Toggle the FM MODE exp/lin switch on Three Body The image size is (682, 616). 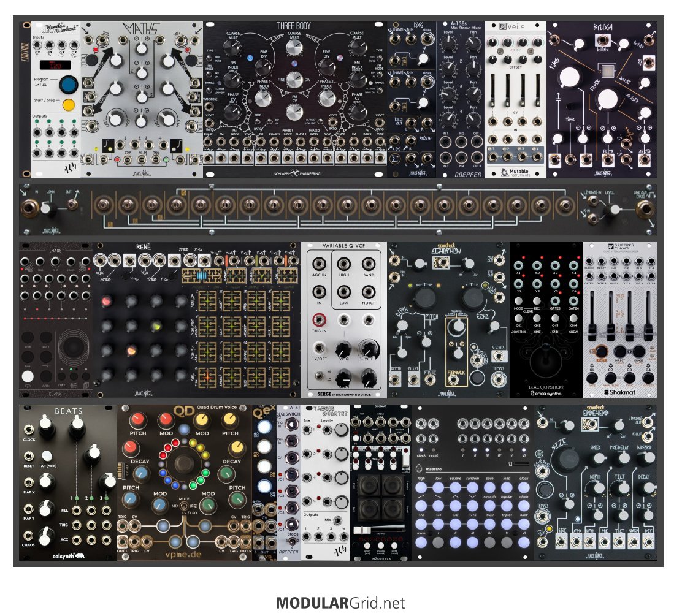(209, 75)
